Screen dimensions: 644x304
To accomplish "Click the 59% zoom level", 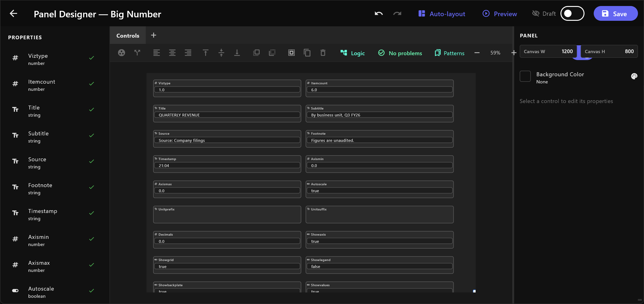I will click(x=495, y=53).
